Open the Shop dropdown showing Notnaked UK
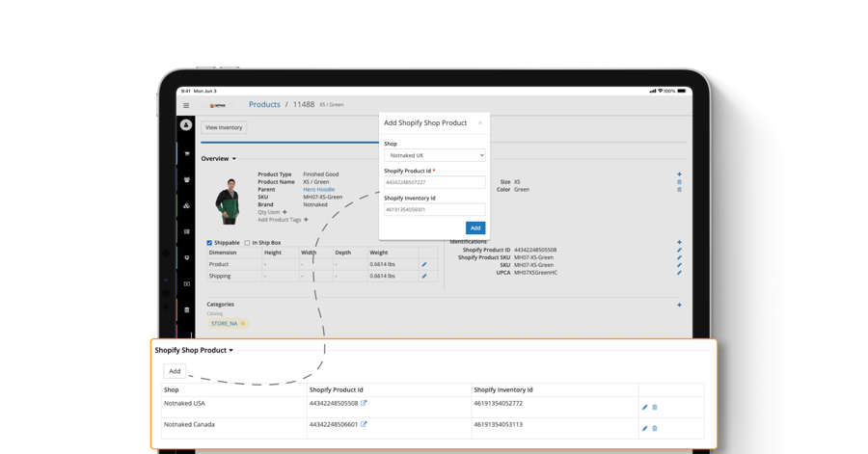 (434, 155)
